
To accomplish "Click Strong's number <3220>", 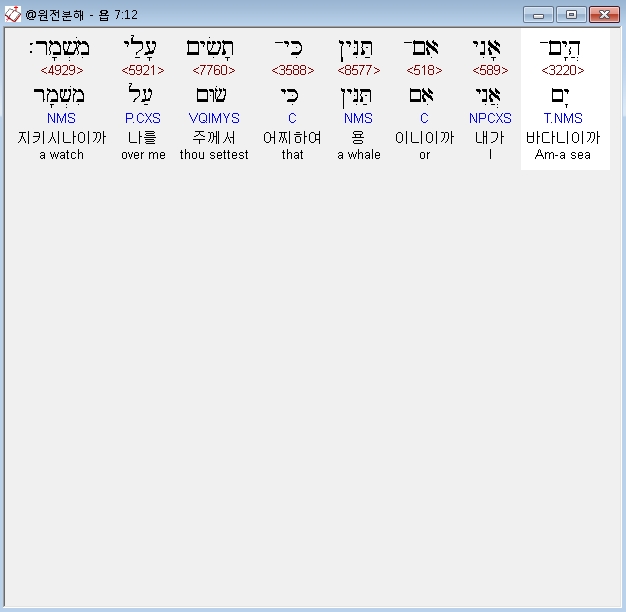I will pos(563,70).
